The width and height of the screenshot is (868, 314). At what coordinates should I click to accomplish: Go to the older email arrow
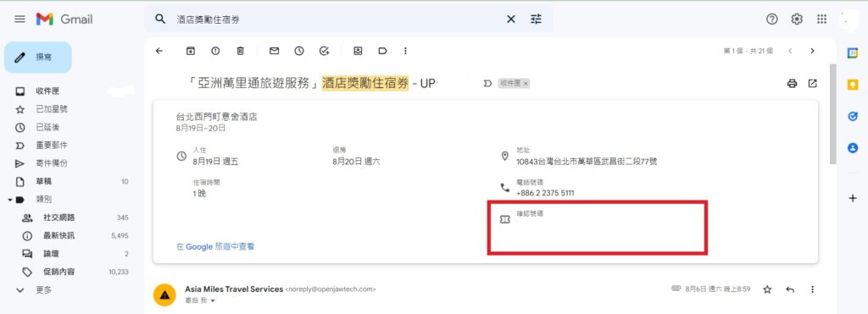click(x=812, y=51)
